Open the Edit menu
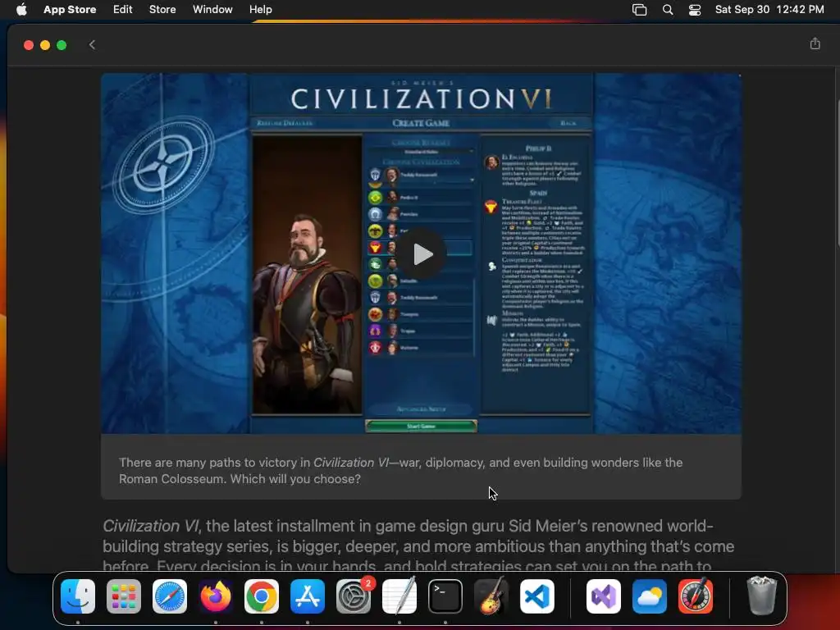Viewport: 840px width, 630px height. pos(123,9)
